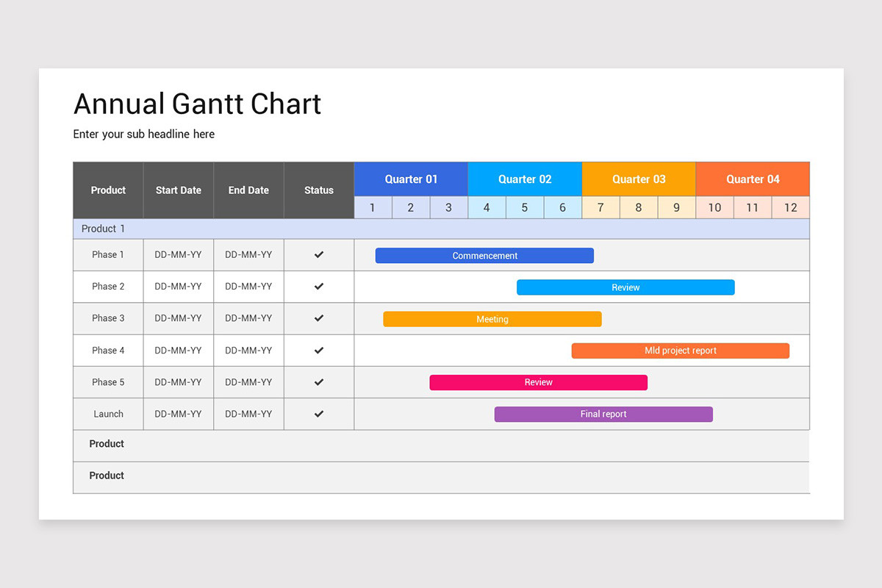Toggle Phase 2 status checkmark
Screen dimensions: 882x588
pos(318,287)
